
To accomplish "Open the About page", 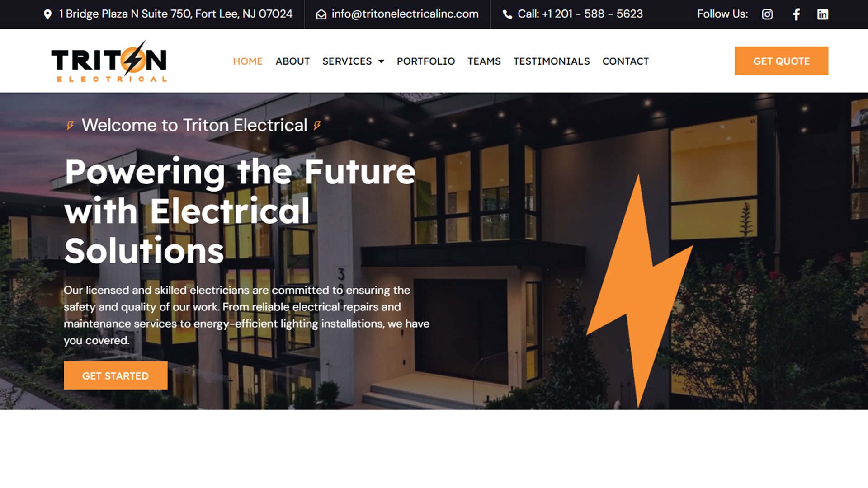I will (x=292, y=61).
